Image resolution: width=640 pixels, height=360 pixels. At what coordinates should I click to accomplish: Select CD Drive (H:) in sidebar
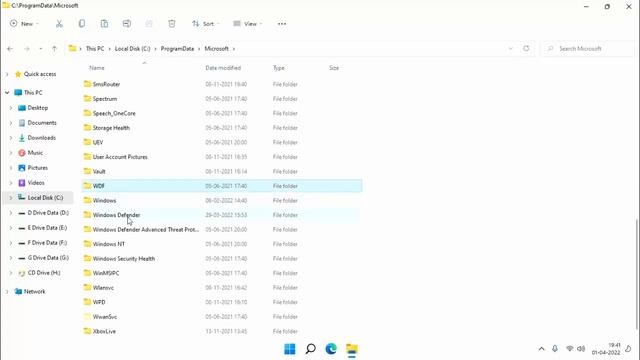44,273
